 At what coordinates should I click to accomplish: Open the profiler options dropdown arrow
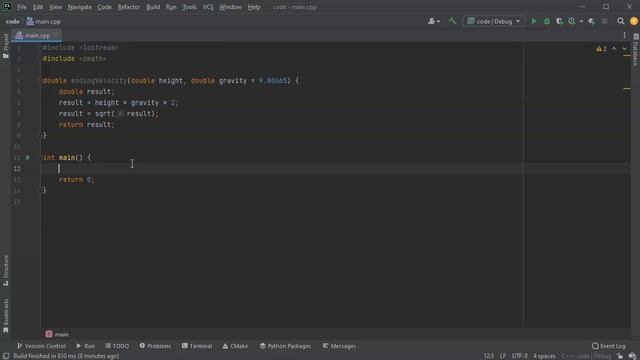[x=581, y=21]
